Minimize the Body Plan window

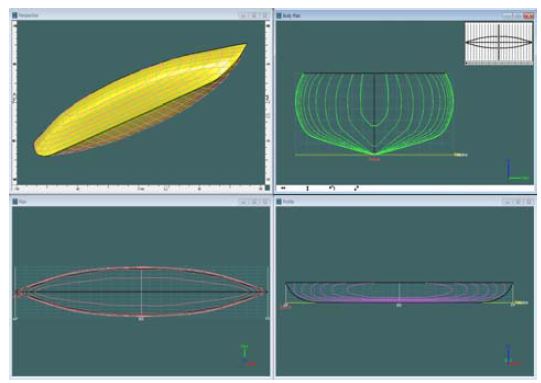coord(507,16)
